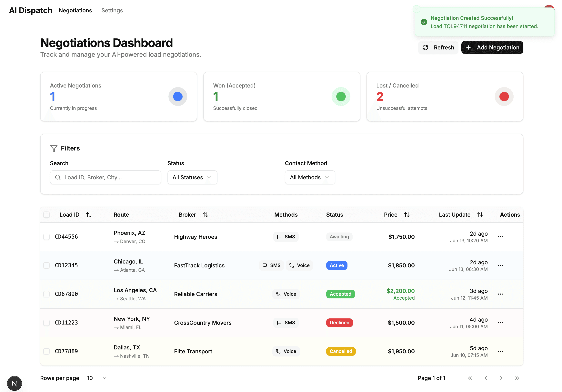Tick the checkbox for load CD11223
562x392 pixels.
pos(46,323)
